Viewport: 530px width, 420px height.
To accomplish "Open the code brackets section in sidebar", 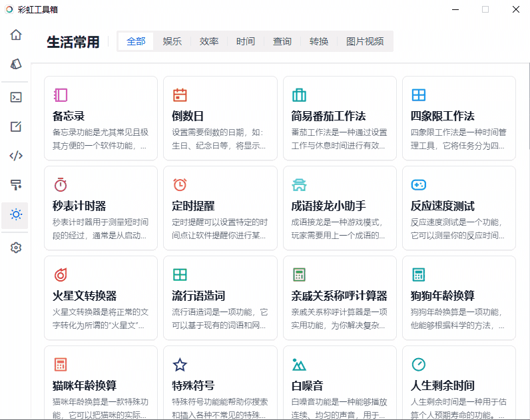I will point(16,156).
